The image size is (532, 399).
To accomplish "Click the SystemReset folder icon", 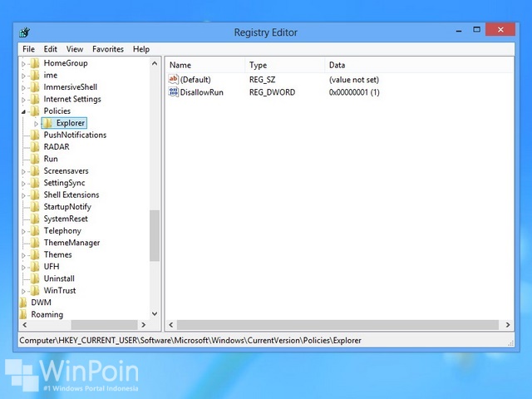I will pos(35,219).
